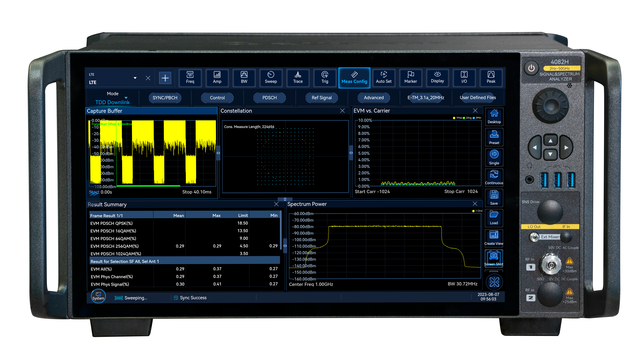Click the Save icon
644x361 pixels.
(x=494, y=198)
